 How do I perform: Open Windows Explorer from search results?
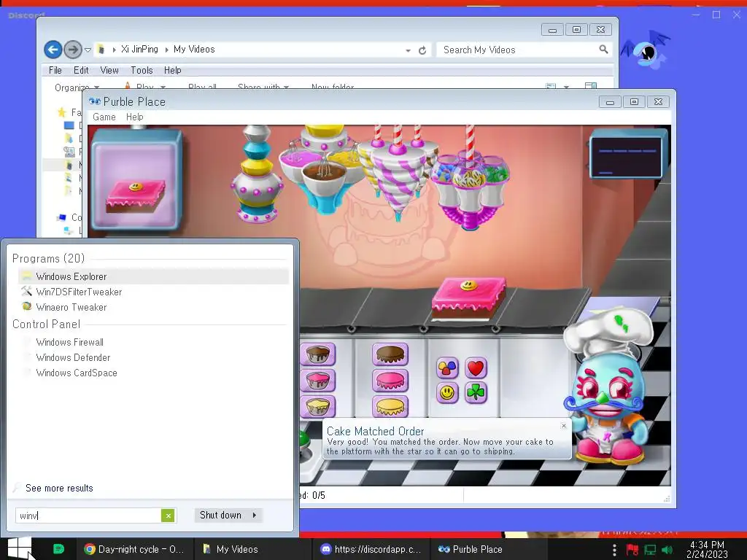point(153,276)
